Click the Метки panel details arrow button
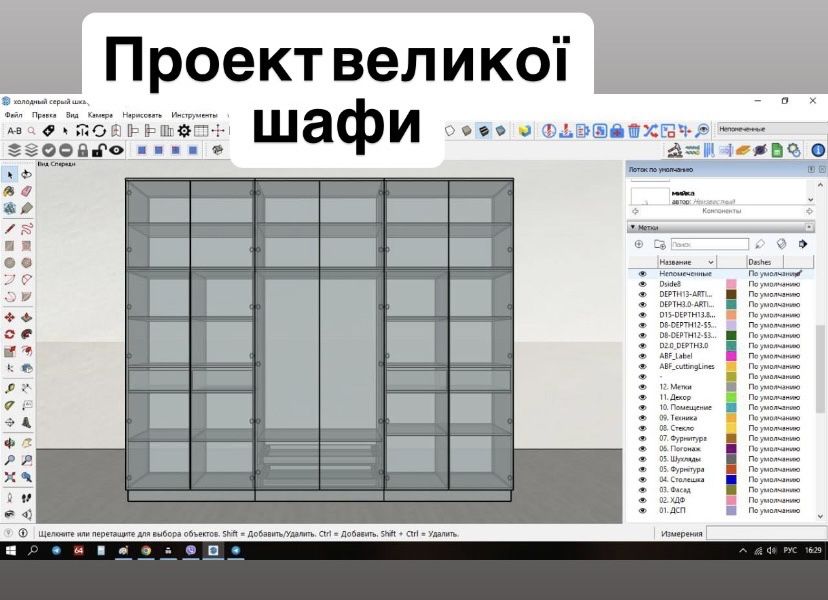 [x=803, y=244]
